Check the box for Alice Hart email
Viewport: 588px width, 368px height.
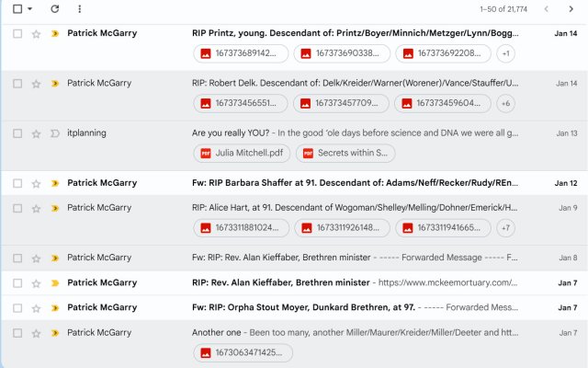pyautogui.click(x=17, y=208)
